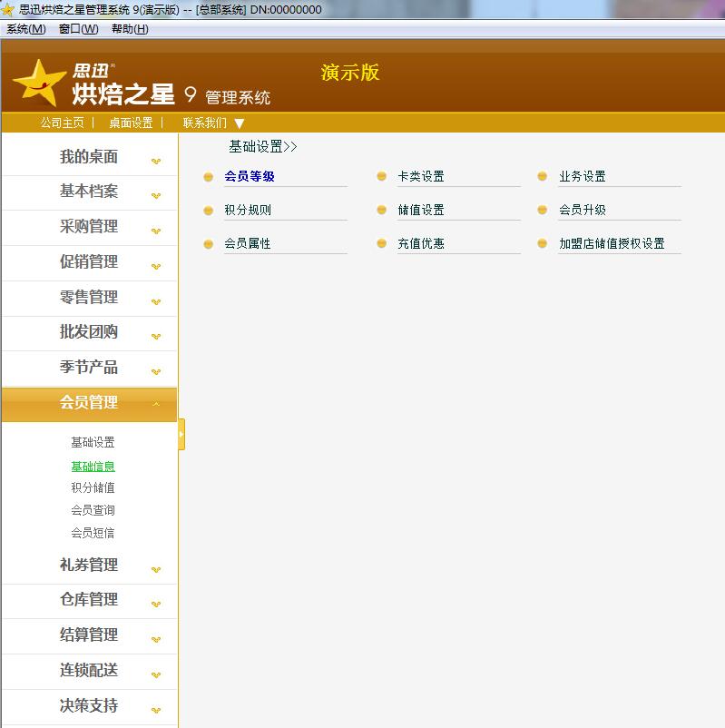This screenshot has width=725, height=728.
Task: Open the 窗口(W) menu
Action: pos(78,29)
